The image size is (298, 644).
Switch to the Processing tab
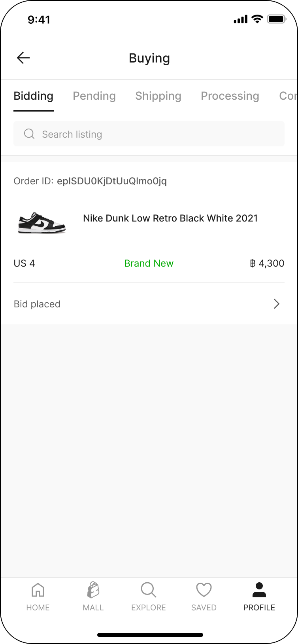click(230, 96)
